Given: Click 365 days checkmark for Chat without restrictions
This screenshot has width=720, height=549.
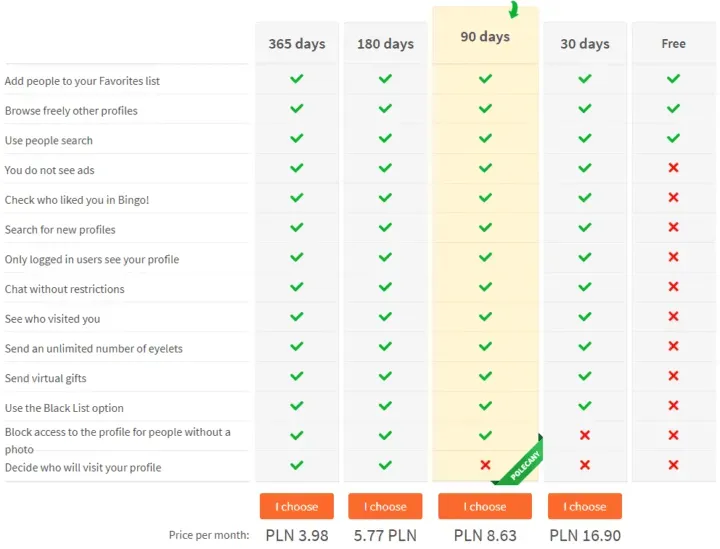Looking at the screenshot, I should click(296, 287).
